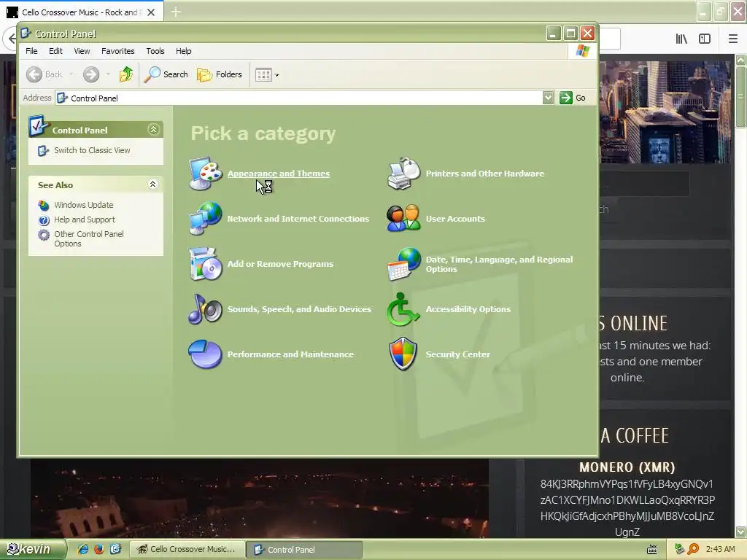Screen dimensions: 747x560
Task: Click the Network and Internet Connections text link
Action: pyautogui.click(x=298, y=219)
